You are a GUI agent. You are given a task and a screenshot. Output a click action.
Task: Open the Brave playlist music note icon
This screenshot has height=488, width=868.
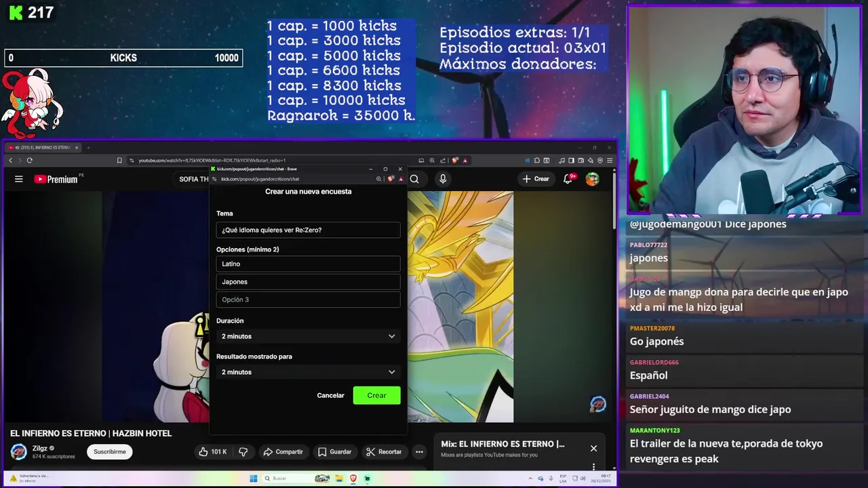[562, 161]
